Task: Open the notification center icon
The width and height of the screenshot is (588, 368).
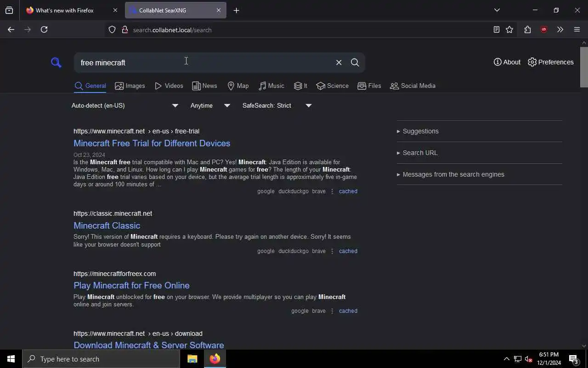Action: tap(574, 359)
